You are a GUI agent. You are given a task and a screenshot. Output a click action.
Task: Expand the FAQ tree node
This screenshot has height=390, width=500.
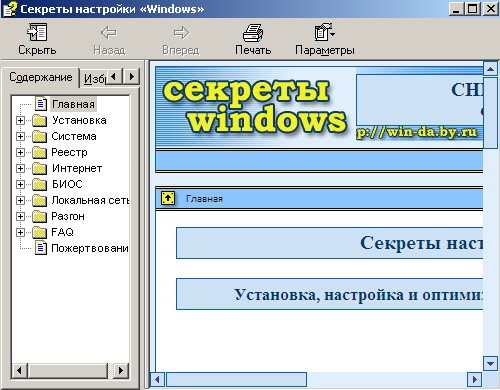click(x=20, y=232)
